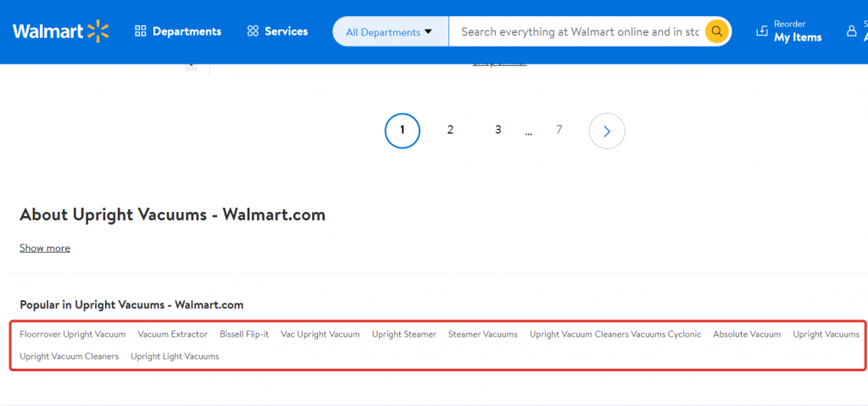Expand Show more about Upright Vacuums
This screenshot has width=868, height=406.
click(x=45, y=248)
